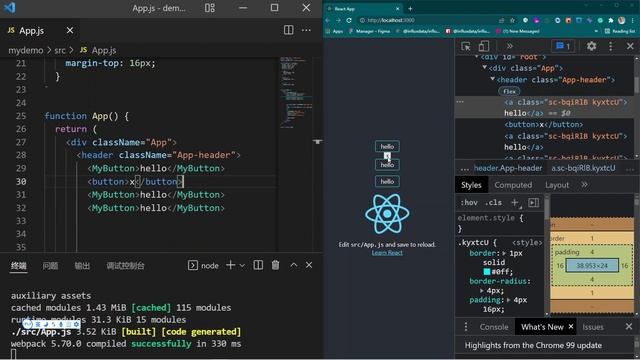Toggle computed styles sidebar icon
Screen dimensions: 640x360
click(x=533, y=202)
